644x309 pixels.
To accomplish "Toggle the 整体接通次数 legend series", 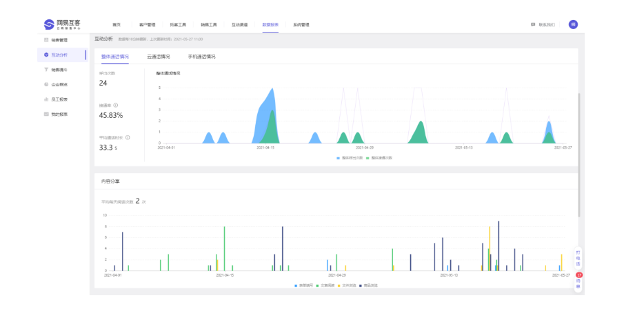I will click(379, 158).
